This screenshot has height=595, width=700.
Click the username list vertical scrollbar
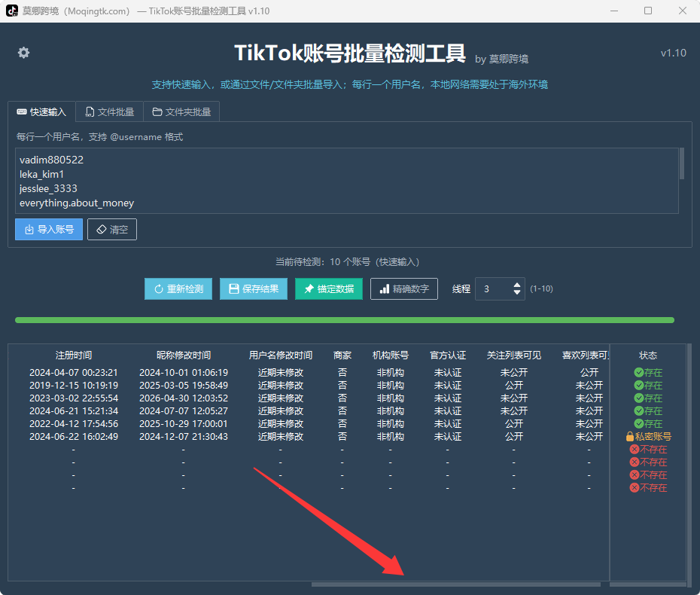[x=682, y=164]
